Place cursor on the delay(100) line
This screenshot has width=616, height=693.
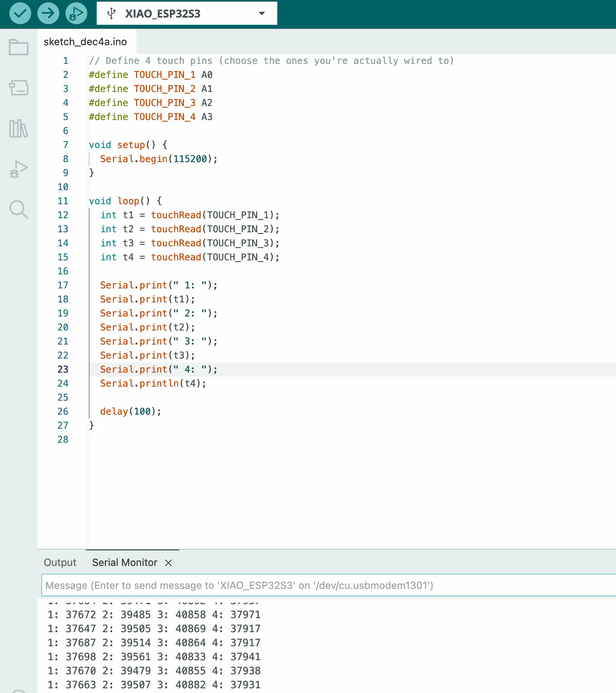(131, 412)
